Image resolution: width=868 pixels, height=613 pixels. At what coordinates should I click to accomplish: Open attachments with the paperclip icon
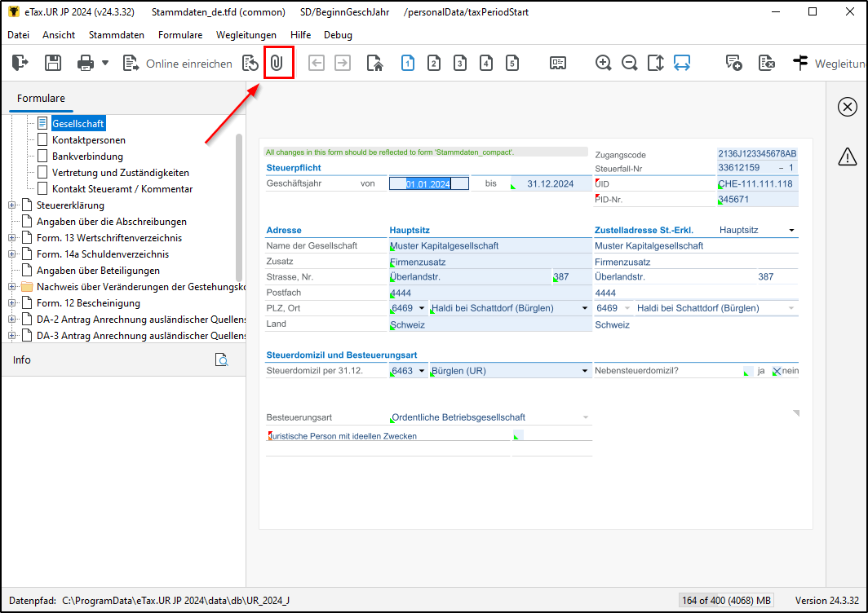(x=277, y=63)
